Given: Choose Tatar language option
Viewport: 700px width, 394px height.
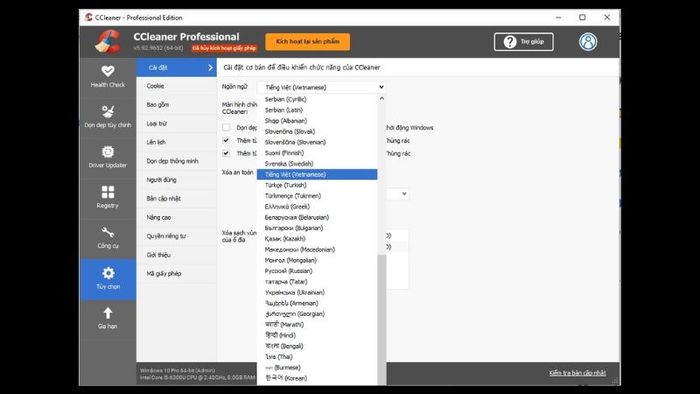Looking at the screenshot, I should tap(317, 282).
